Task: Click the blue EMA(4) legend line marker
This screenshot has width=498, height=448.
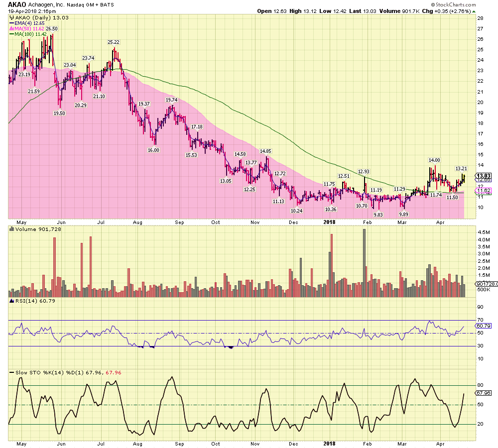Action: pyautogui.click(x=11, y=23)
